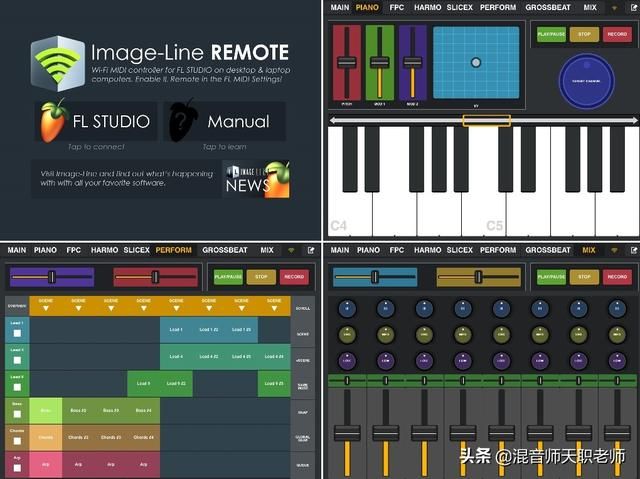
Task: Click the first blue pan knob in the Mix screen
Action: coord(347,309)
